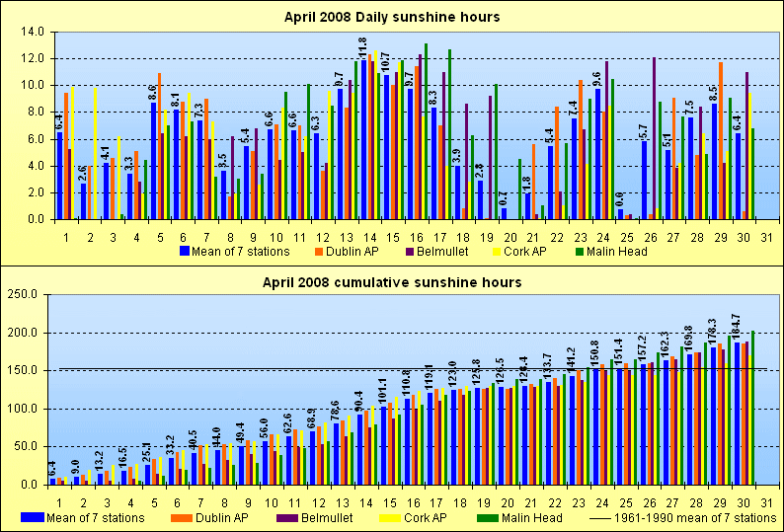Viewport: 784px width, 532px height.
Task: Click the '250.0' y-axis label
Action: coord(23,294)
